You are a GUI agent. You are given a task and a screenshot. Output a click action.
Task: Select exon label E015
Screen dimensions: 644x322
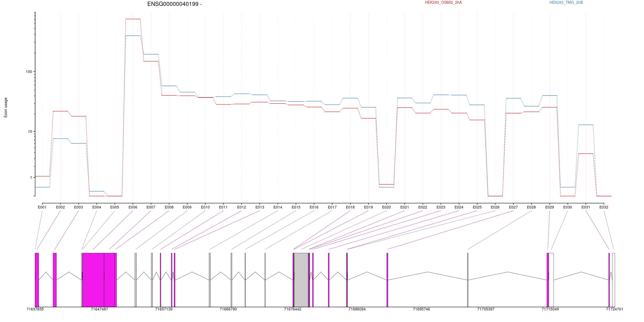click(296, 207)
